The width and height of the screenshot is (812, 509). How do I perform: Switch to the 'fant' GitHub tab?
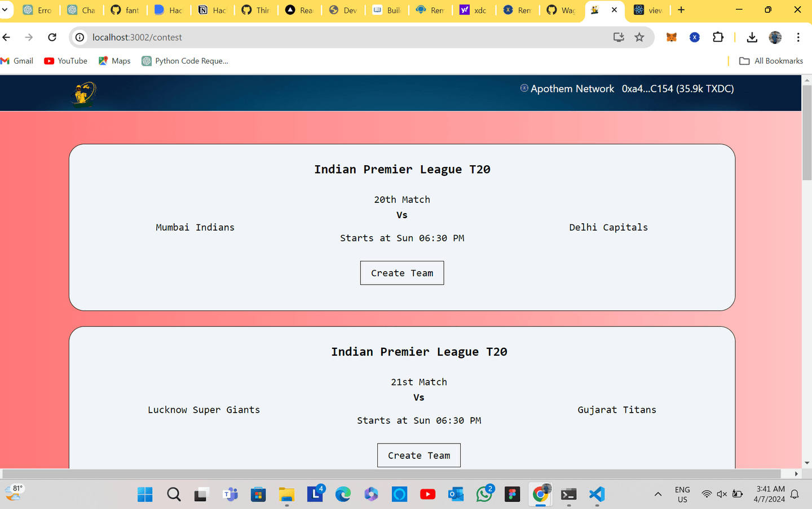[125, 10]
